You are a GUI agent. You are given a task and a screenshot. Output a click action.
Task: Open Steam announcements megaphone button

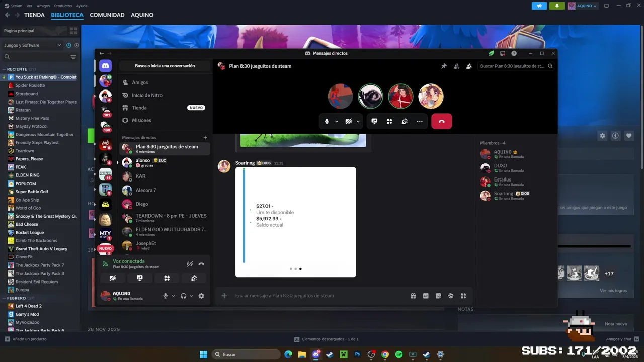click(x=539, y=6)
